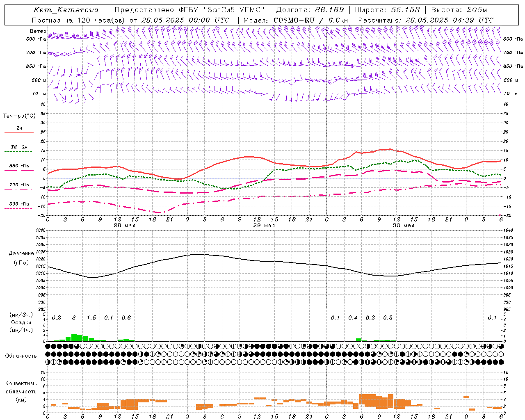Click the station name Kem_Kemerovo in the header
This screenshot has height=420, width=525.
[x=66, y=10]
